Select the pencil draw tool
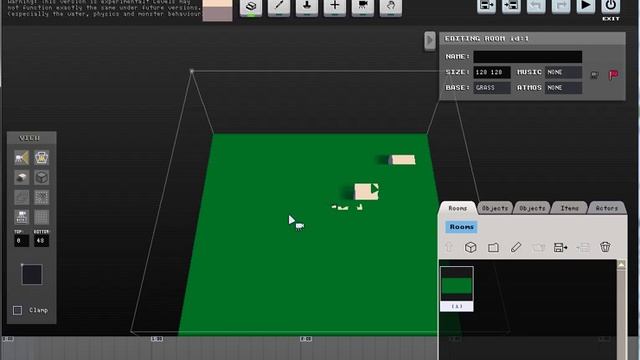 (279, 7)
